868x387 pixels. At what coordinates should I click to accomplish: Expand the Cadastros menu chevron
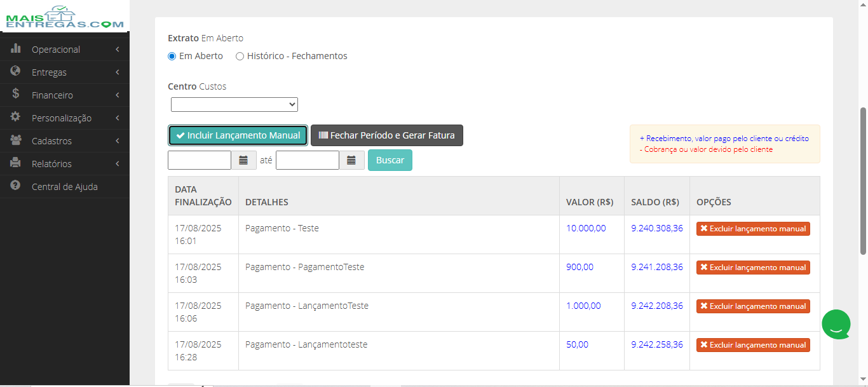tap(118, 141)
